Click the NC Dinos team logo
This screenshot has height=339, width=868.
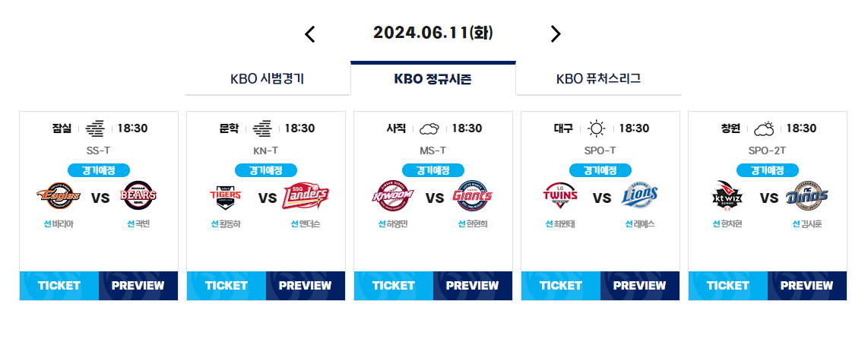click(808, 195)
